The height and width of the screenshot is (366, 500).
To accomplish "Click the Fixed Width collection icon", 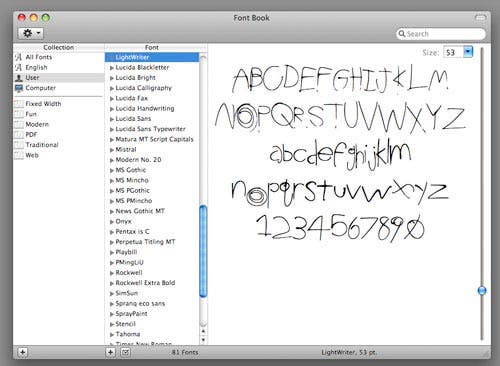I will coord(19,104).
